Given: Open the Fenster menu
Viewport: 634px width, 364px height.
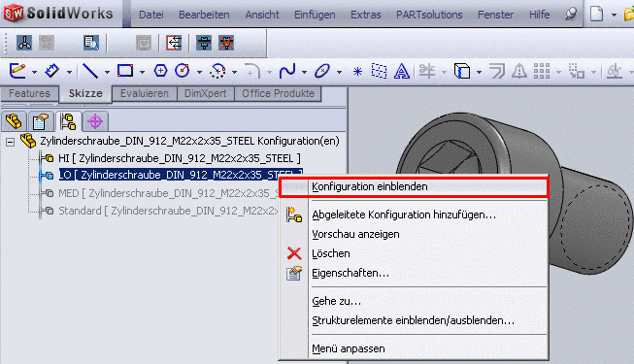Looking at the screenshot, I should (496, 15).
